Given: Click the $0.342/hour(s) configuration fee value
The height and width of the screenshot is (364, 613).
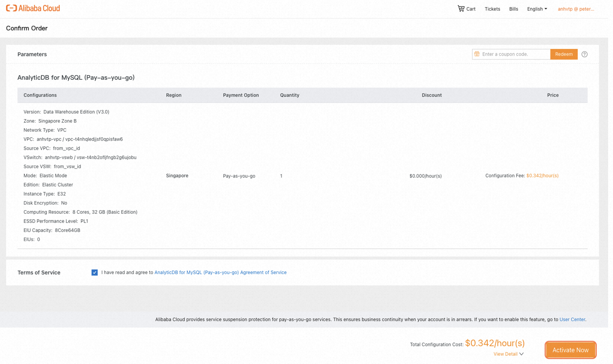Looking at the screenshot, I should (x=542, y=176).
